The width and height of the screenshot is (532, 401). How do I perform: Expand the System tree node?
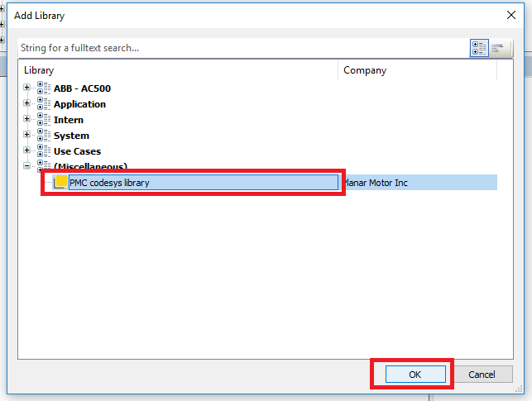(x=27, y=136)
